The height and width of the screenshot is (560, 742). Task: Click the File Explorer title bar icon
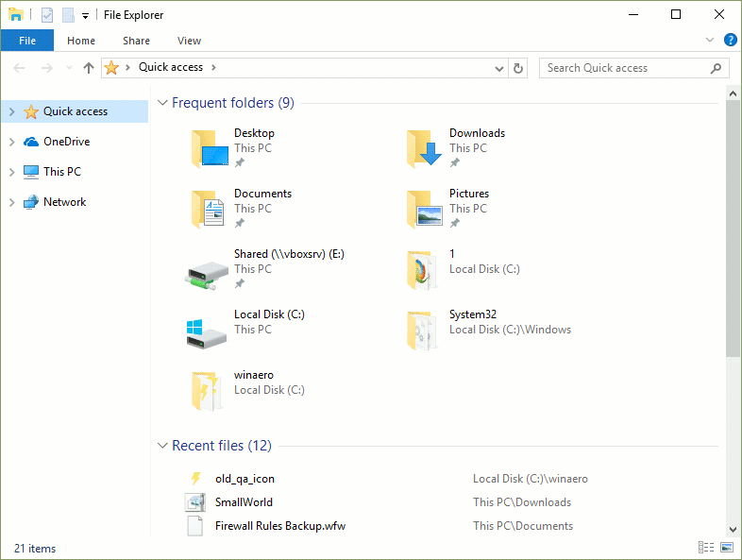(x=16, y=15)
